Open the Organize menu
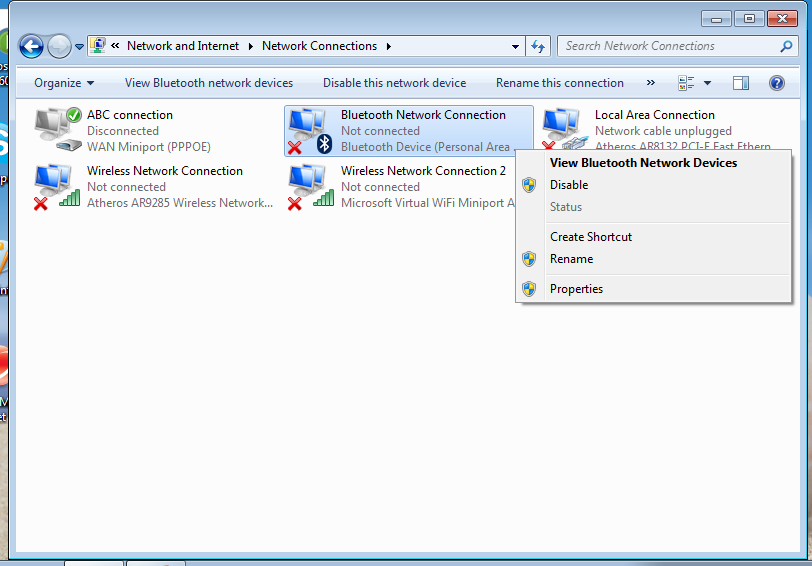Image resolution: width=812 pixels, height=566 pixels. pyautogui.click(x=64, y=83)
